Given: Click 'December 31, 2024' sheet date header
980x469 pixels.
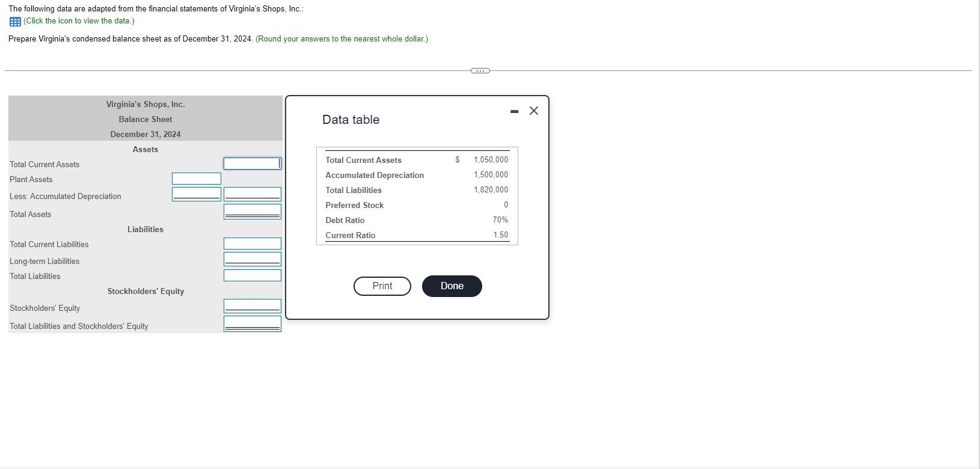Looking at the screenshot, I should point(145,135).
